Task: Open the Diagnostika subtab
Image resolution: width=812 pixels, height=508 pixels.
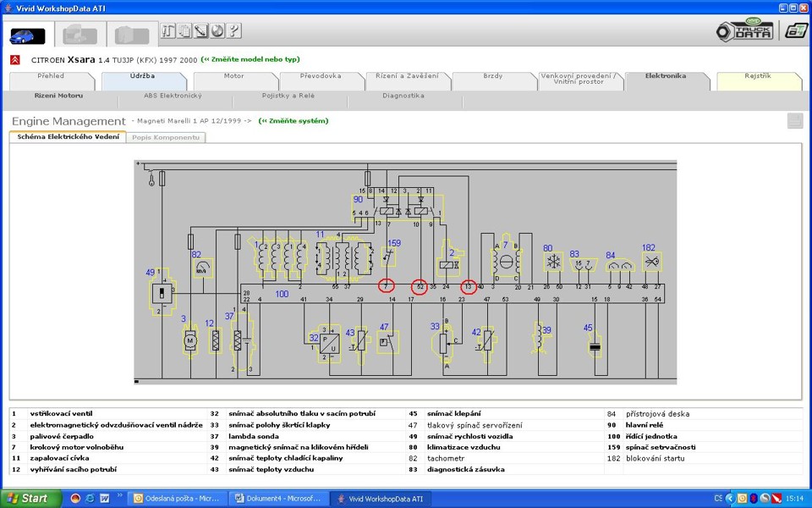Action: tap(403, 96)
